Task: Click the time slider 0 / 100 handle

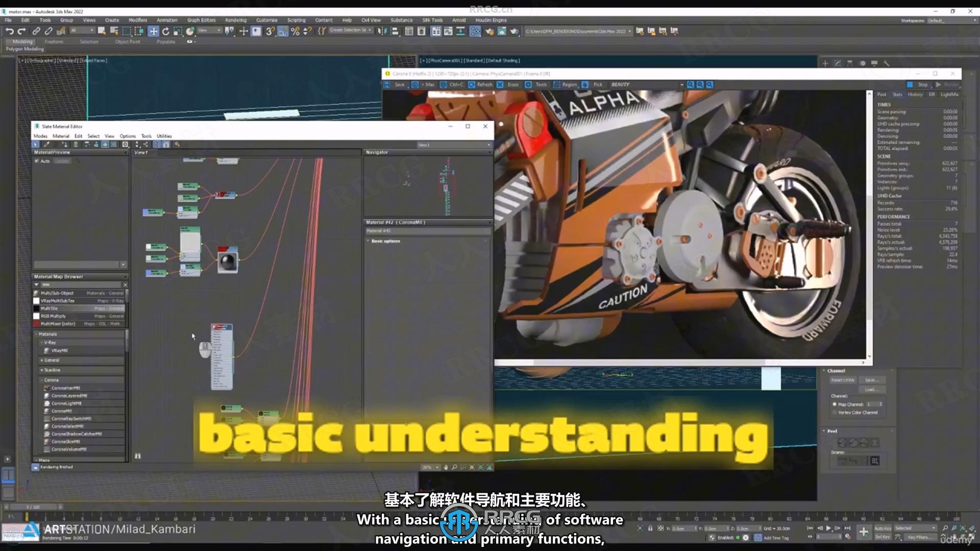Action: click(x=33, y=507)
